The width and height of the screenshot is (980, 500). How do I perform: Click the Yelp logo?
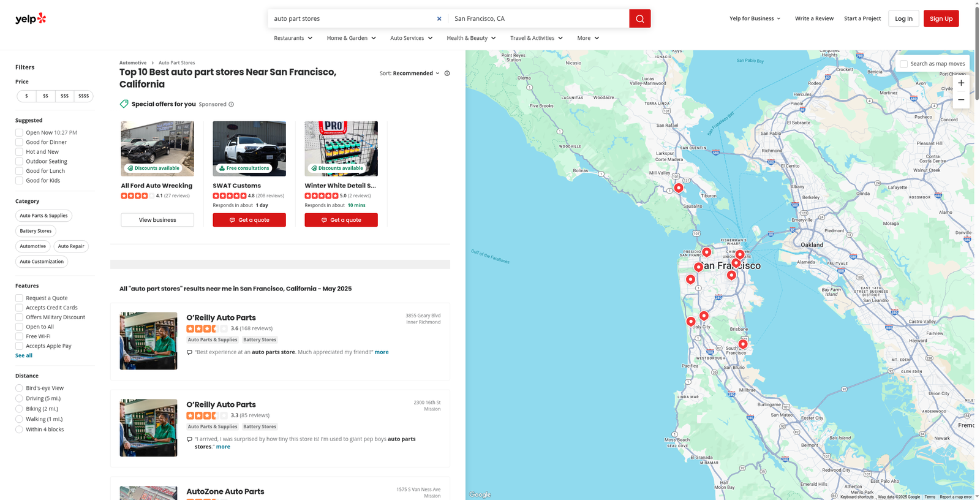pos(31,18)
